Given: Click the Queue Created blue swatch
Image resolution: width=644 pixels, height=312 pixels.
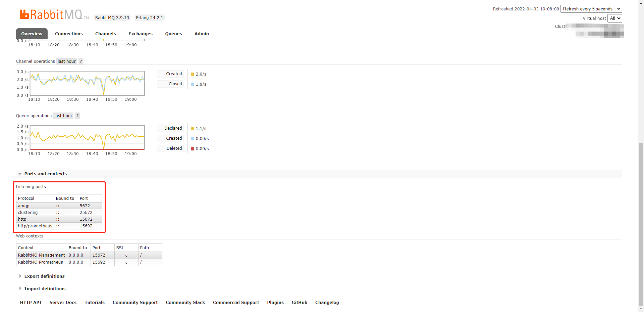Looking at the screenshot, I should 193,139.
